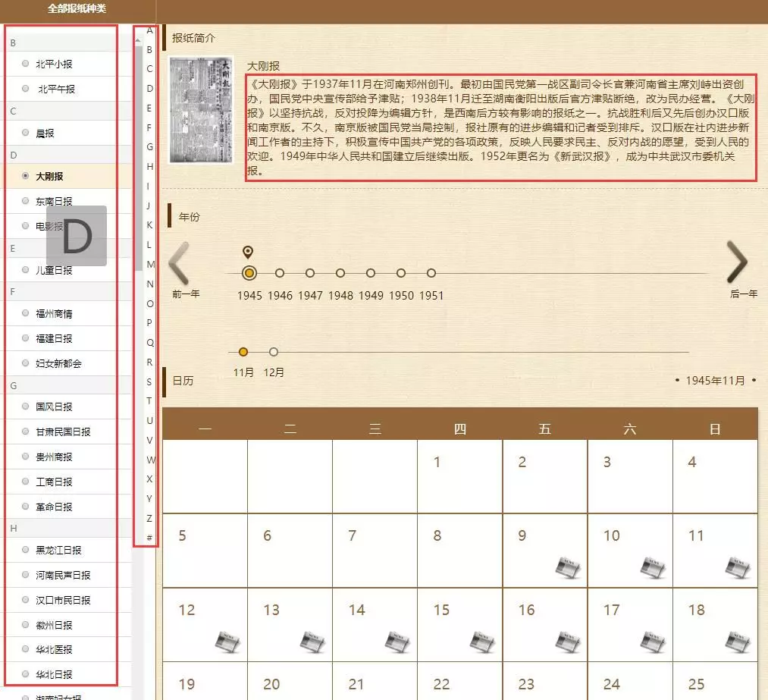Select year 1949 on the timeline

click(x=371, y=273)
